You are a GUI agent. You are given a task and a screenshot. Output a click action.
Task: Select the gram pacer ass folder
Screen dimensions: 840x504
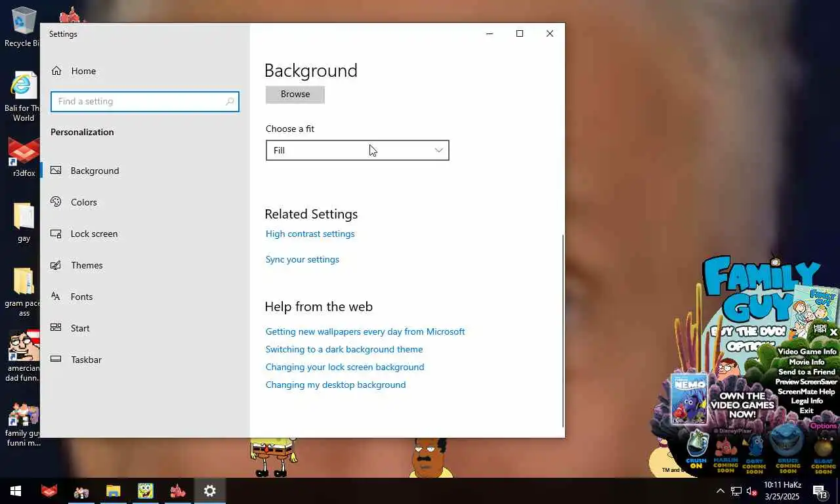24,292
